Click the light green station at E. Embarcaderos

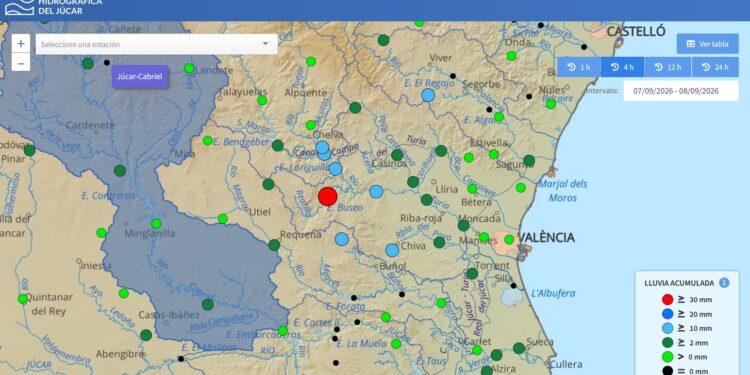283,331
